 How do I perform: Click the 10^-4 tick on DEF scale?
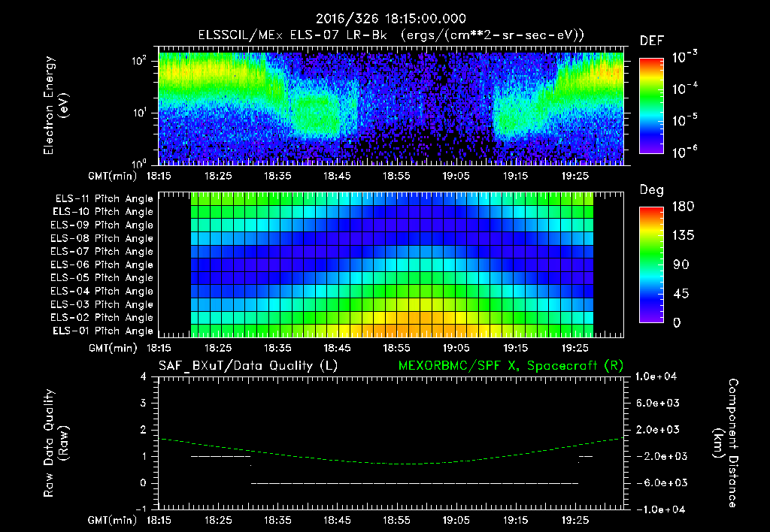pos(684,89)
